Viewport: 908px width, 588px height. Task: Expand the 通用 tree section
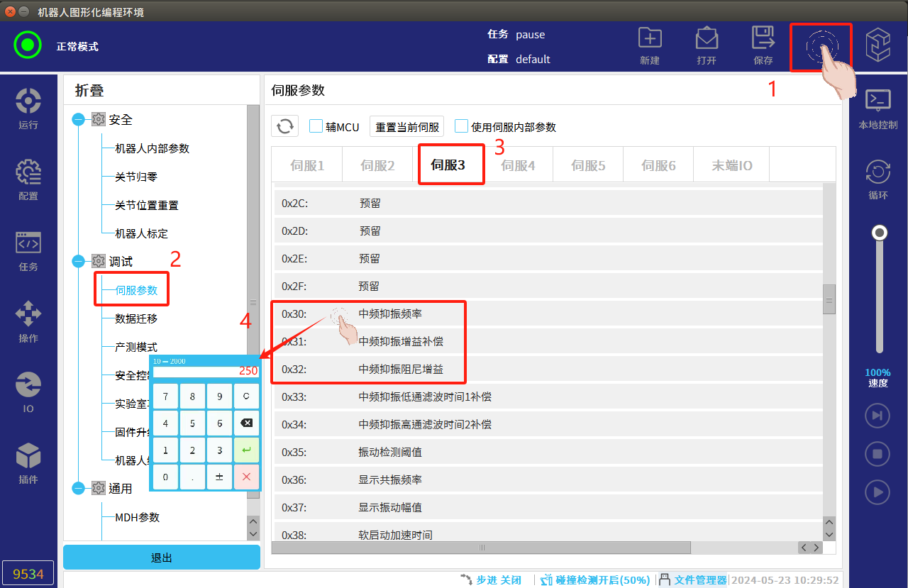78,488
